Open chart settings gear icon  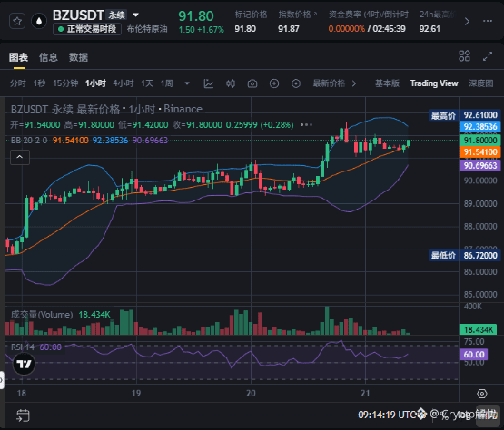[x=481, y=394]
